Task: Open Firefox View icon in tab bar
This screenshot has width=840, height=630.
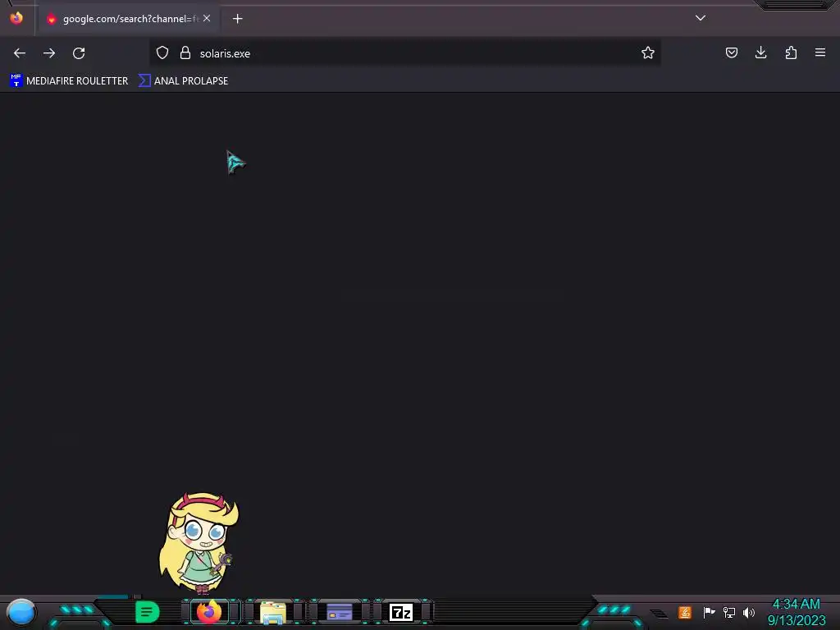Action: (16, 18)
